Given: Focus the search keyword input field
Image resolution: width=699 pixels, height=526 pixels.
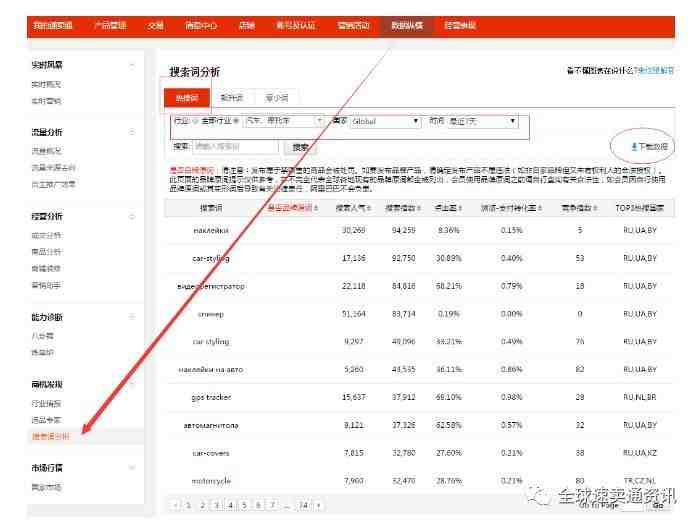Looking at the screenshot, I should (235, 147).
